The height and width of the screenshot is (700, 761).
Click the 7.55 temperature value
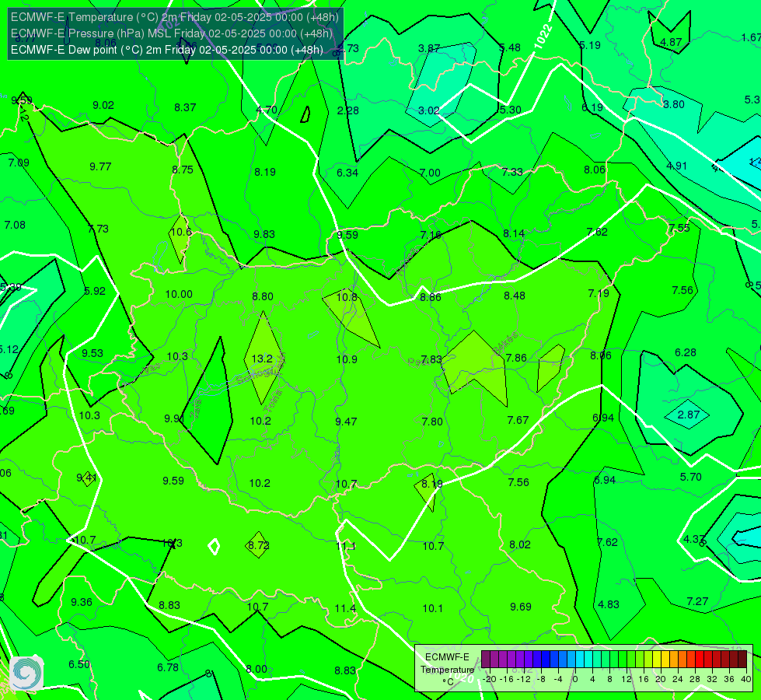(679, 228)
